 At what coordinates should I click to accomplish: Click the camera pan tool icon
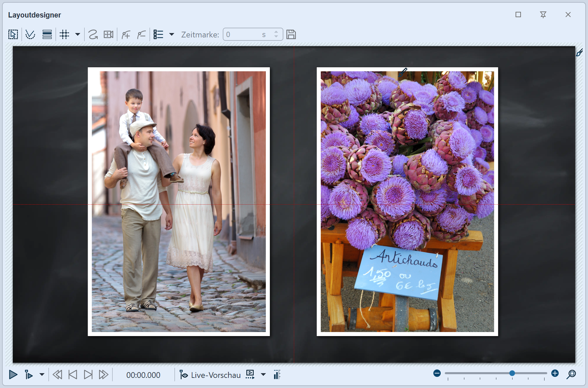[x=109, y=34]
